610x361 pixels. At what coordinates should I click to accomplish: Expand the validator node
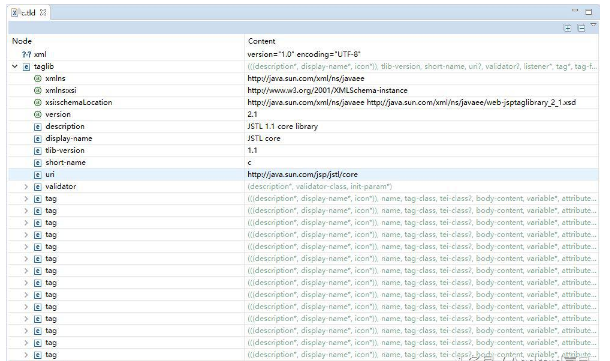point(26,187)
